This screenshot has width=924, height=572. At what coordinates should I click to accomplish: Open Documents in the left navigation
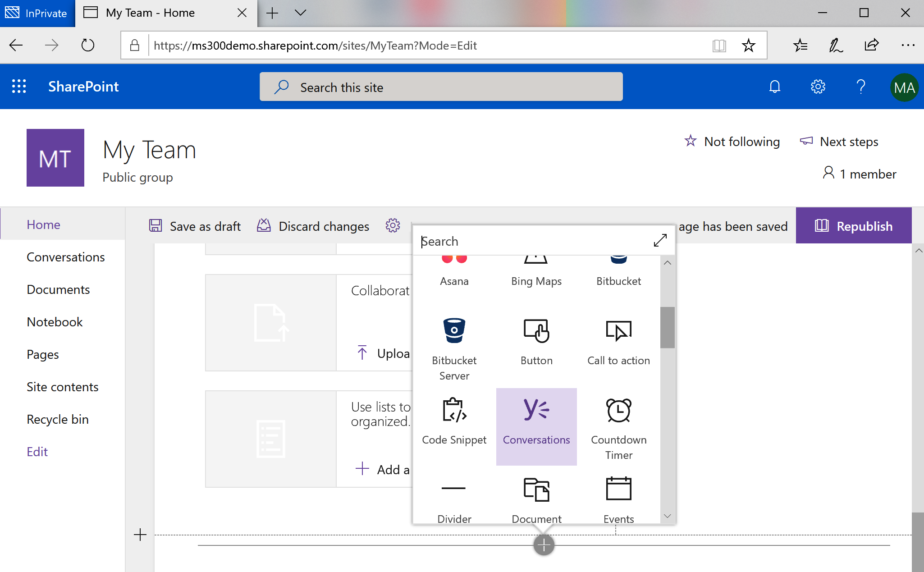click(x=58, y=289)
